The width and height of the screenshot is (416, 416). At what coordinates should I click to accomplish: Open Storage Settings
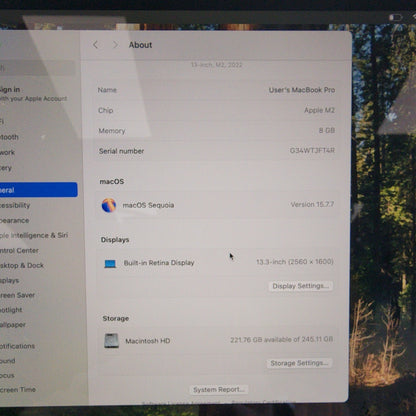[x=299, y=363]
